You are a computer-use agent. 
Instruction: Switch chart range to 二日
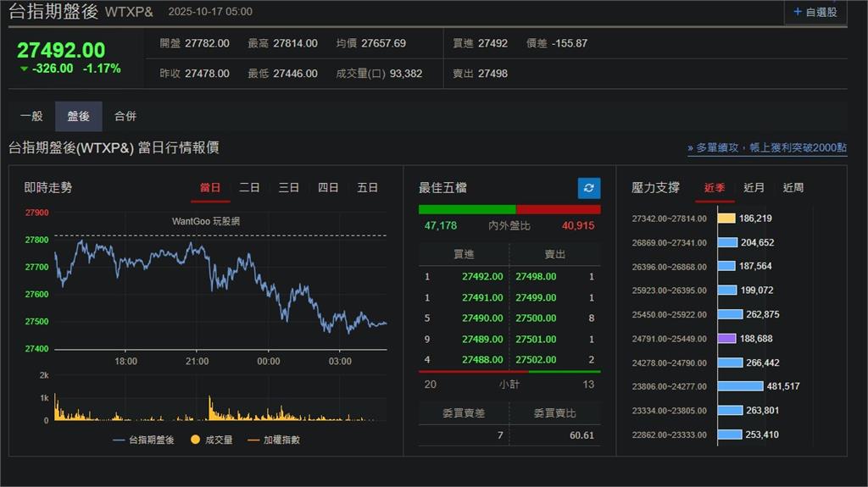[249, 188]
